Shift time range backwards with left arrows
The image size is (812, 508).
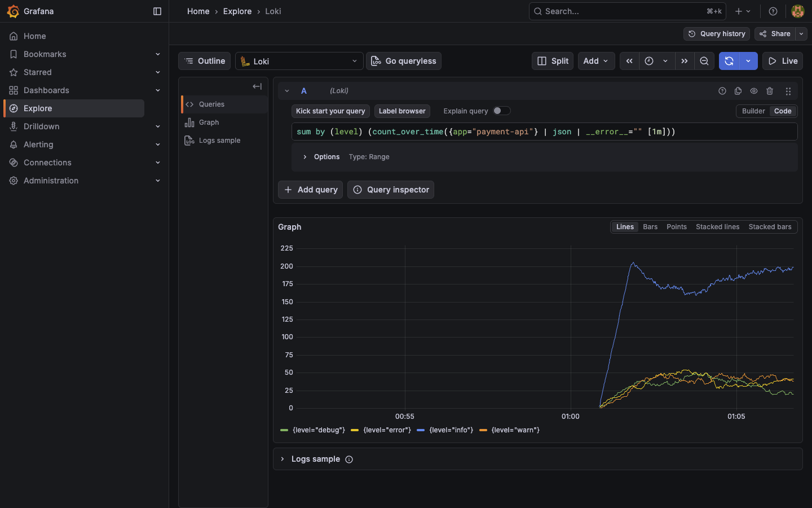click(x=629, y=61)
